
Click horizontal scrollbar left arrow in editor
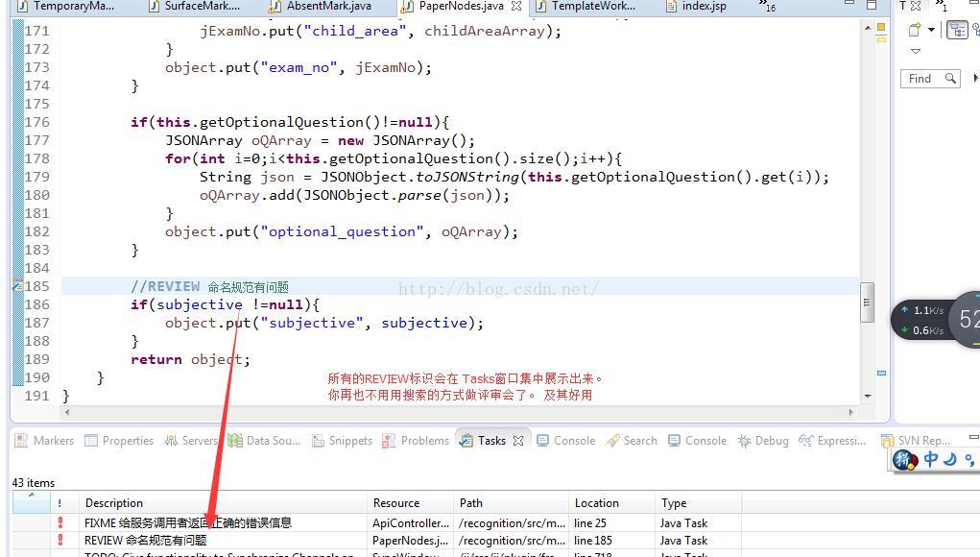[x=67, y=412]
